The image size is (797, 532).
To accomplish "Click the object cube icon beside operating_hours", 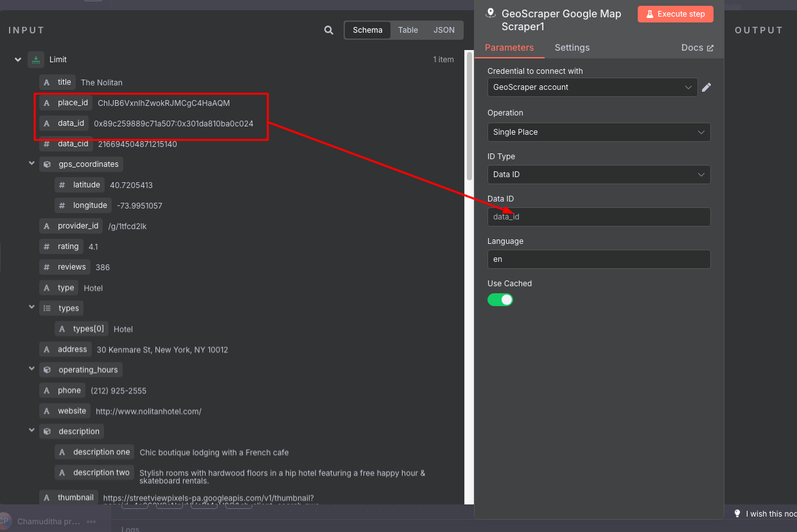I will point(47,370).
